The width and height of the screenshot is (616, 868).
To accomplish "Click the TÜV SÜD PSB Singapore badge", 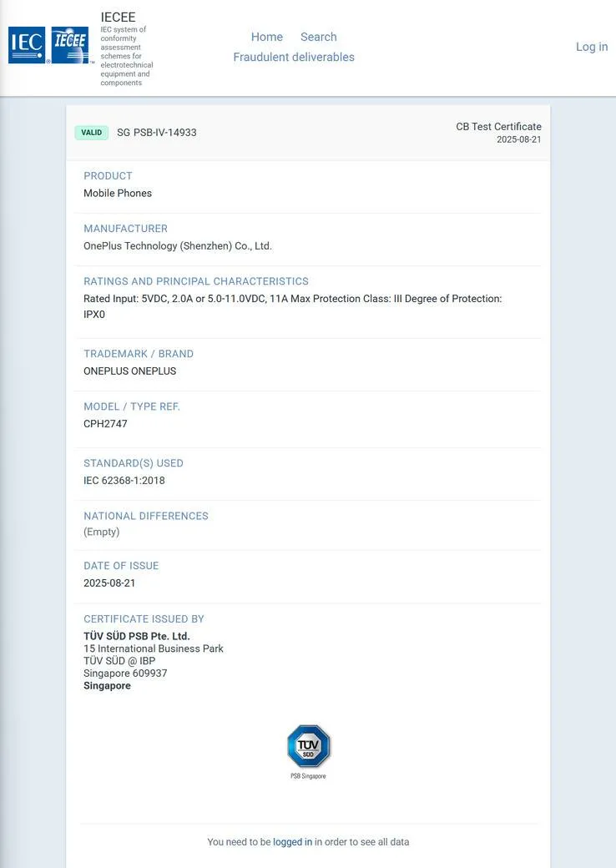I will pos(308,752).
